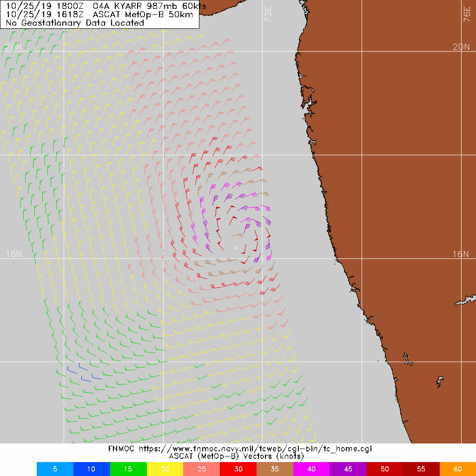
Task: Select the 40 knot magenta legend swatch
Action: point(311,469)
